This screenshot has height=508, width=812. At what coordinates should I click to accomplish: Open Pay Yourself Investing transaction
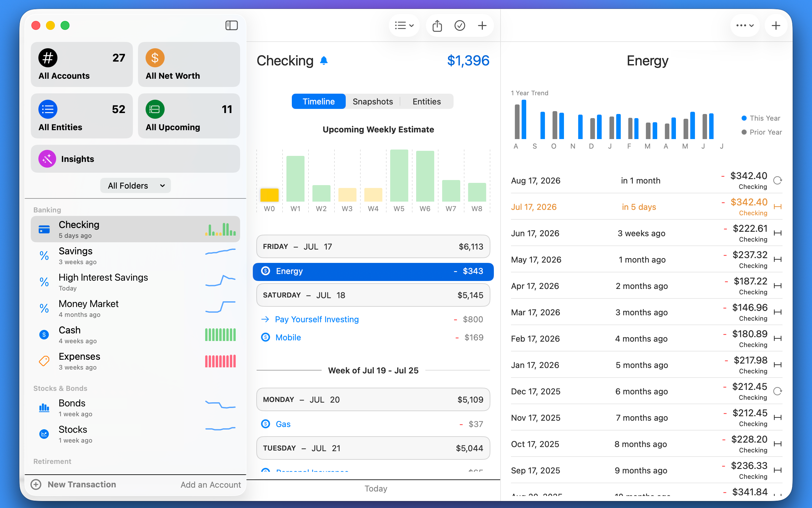[373, 319]
